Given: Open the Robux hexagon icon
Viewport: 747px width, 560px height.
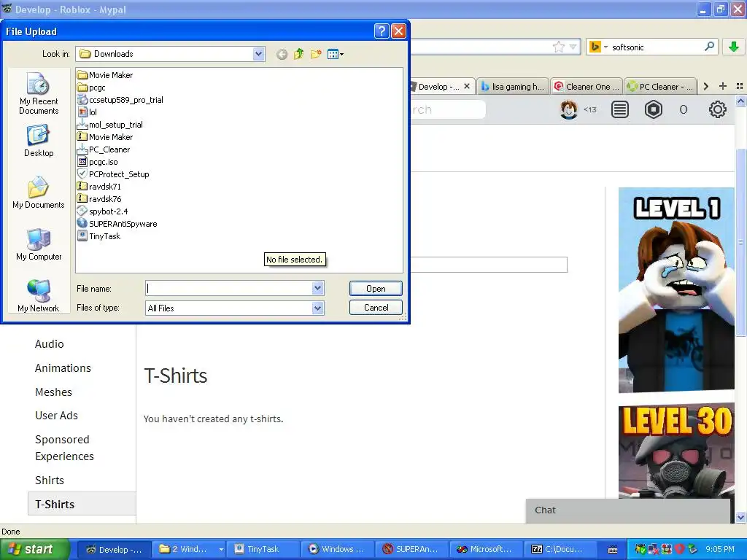Looking at the screenshot, I should point(654,109).
